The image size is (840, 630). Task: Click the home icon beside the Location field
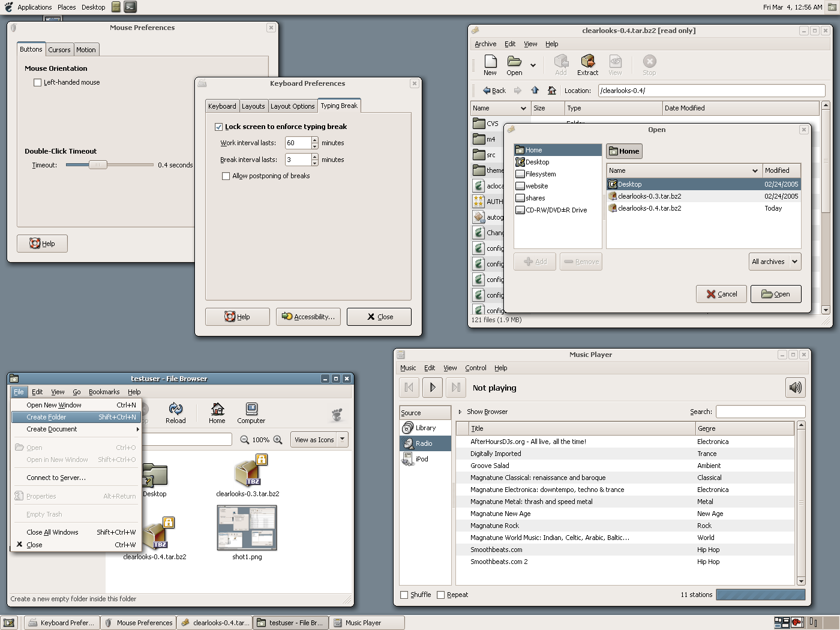click(551, 91)
